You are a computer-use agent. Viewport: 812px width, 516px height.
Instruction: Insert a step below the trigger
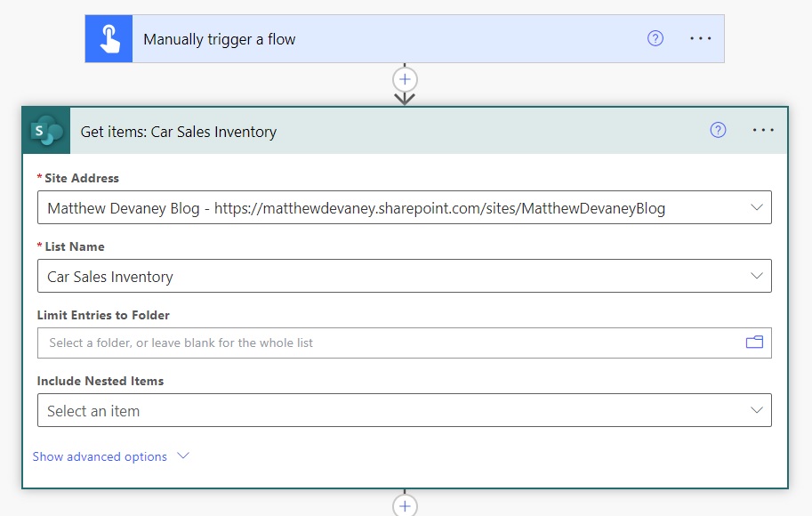coord(405,80)
